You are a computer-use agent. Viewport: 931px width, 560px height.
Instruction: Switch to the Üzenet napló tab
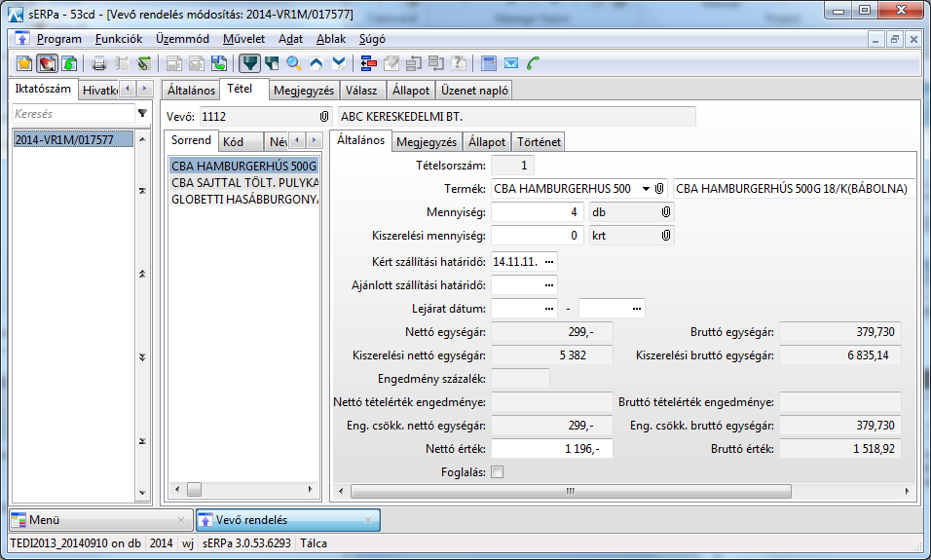click(474, 91)
